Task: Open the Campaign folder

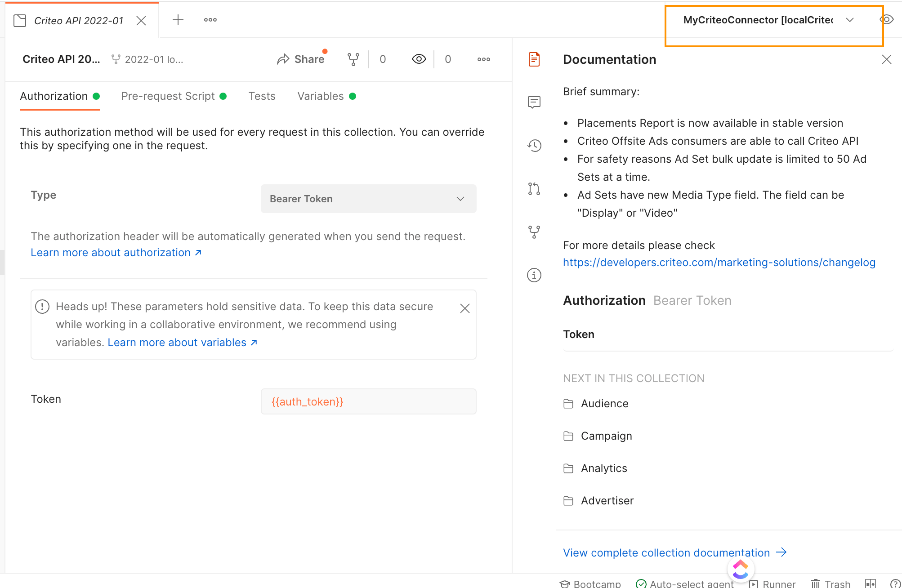Action: point(598,436)
